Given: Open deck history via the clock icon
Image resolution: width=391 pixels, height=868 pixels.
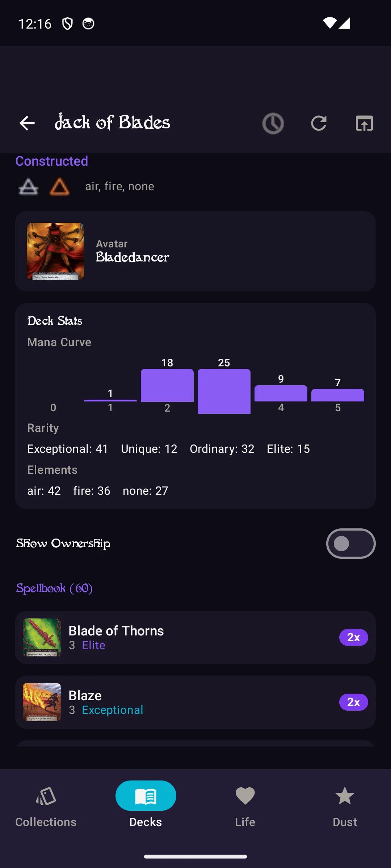Looking at the screenshot, I should (273, 123).
